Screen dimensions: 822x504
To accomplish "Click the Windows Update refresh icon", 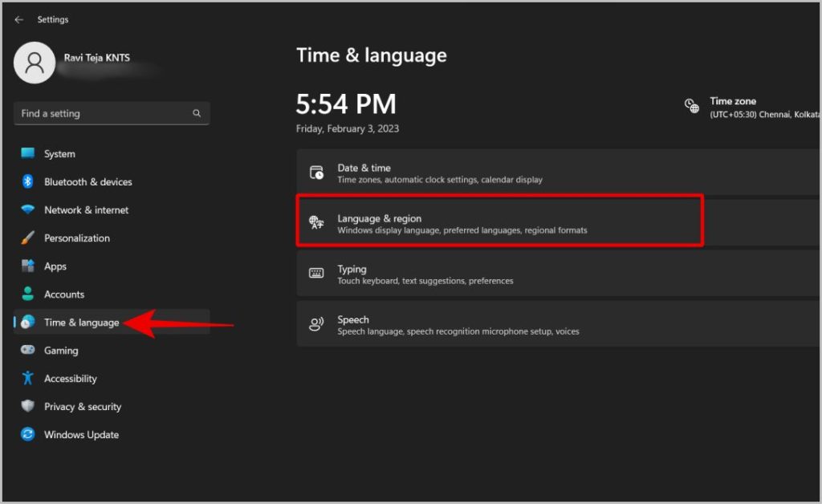I will [28, 434].
